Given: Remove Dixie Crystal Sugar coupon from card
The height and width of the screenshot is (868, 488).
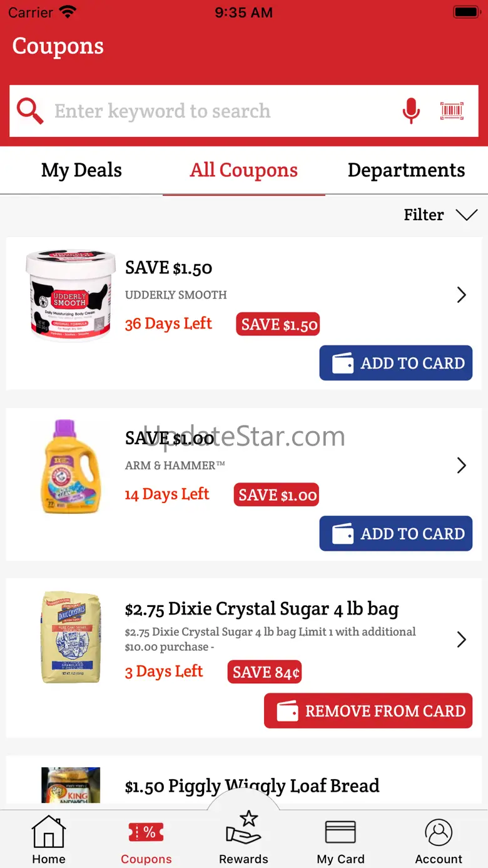Looking at the screenshot, I should [x=368, y=711].
